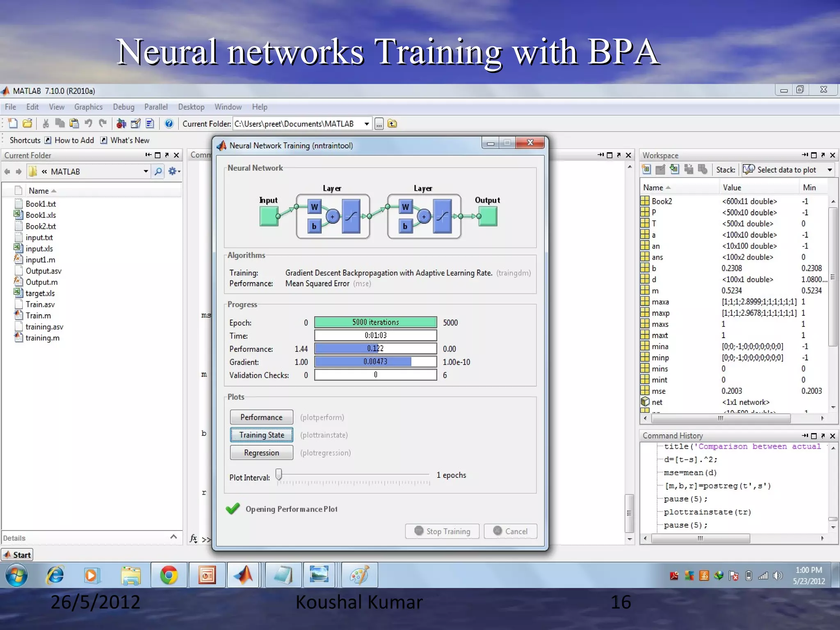
Task: Click the Command Window prompt line
Action: pos(206,539)
